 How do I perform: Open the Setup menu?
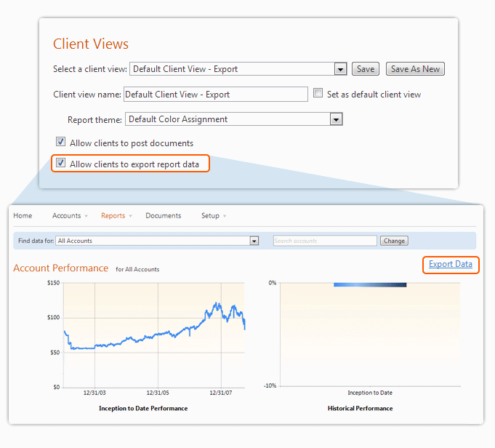[213, 216]
